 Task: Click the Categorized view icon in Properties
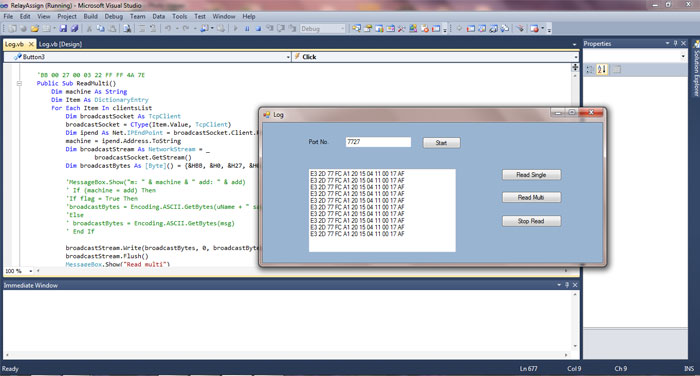590,70
